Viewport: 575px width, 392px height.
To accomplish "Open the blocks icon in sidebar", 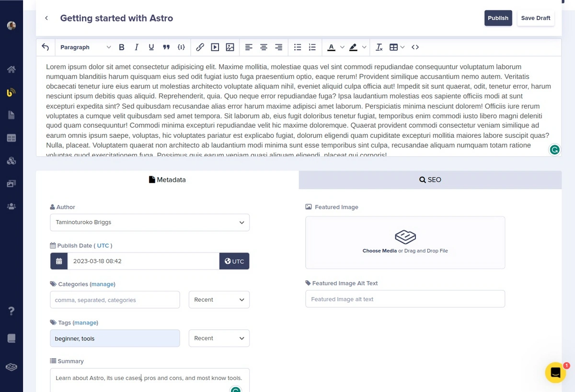I will point(11,161).
